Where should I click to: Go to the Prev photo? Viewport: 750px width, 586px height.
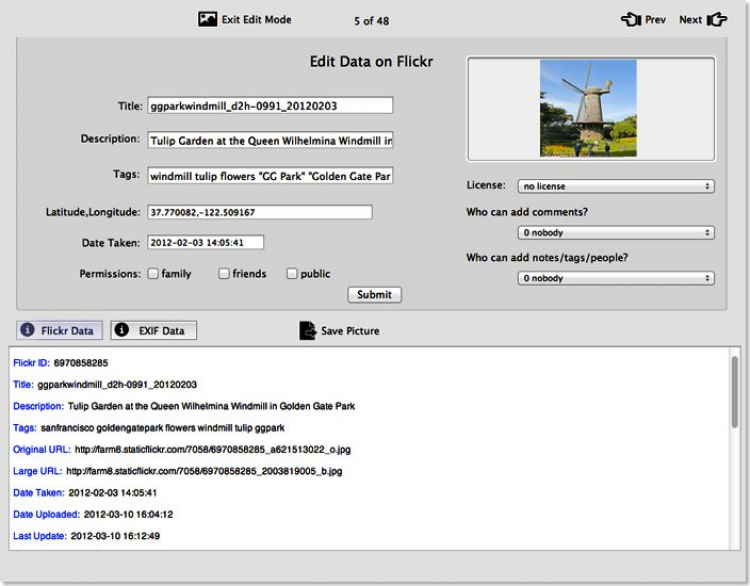point(643,20)
